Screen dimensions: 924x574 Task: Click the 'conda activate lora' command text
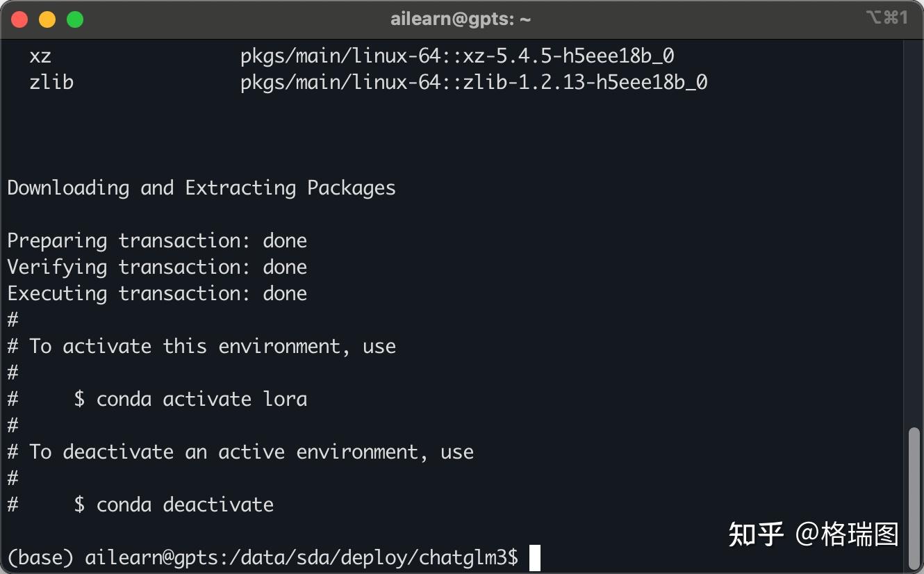[201, 400]
